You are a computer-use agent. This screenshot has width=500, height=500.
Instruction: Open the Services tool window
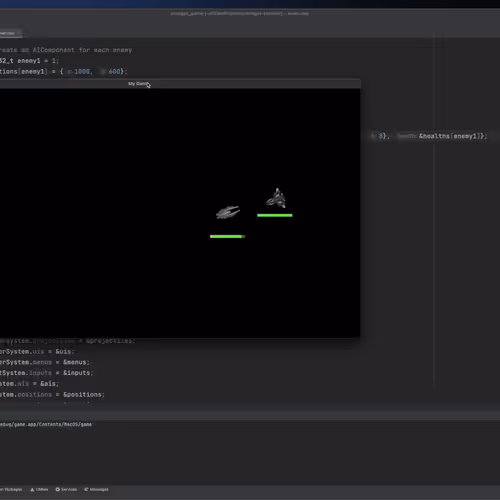tap(66, 489)
